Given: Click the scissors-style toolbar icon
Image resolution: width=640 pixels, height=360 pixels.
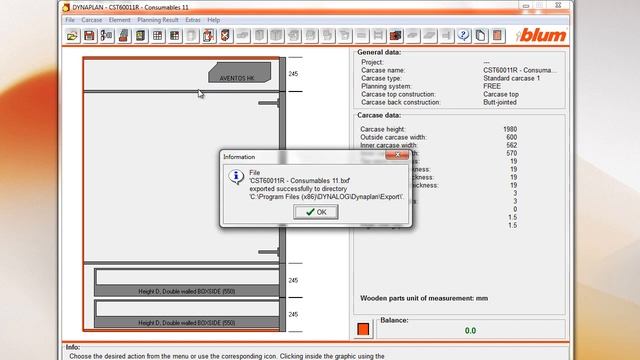Looking at the screenshot, I should click(106, 36).
